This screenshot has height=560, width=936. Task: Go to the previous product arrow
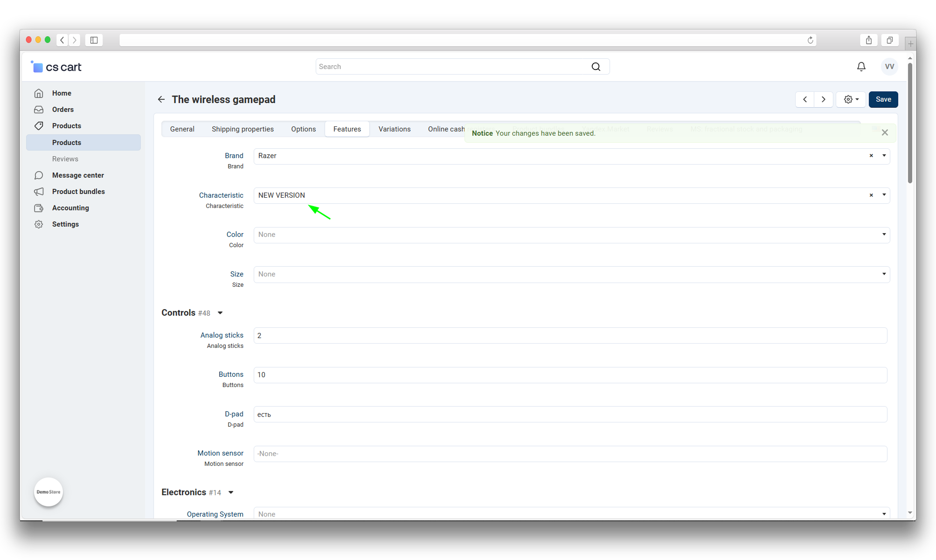pos(805,99)
